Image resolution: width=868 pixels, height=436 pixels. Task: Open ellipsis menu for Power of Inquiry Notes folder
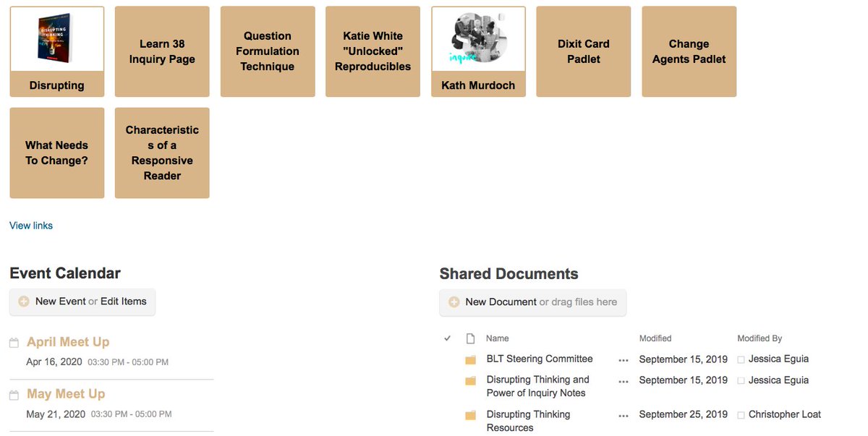624,380
